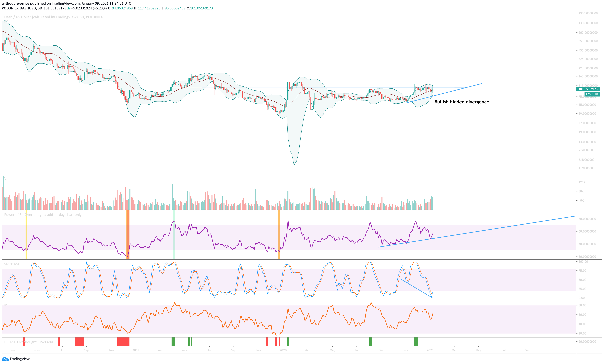Click the Open value 94.06024869
The width and height of the screenshot is (604, 364).
[122, 8]
